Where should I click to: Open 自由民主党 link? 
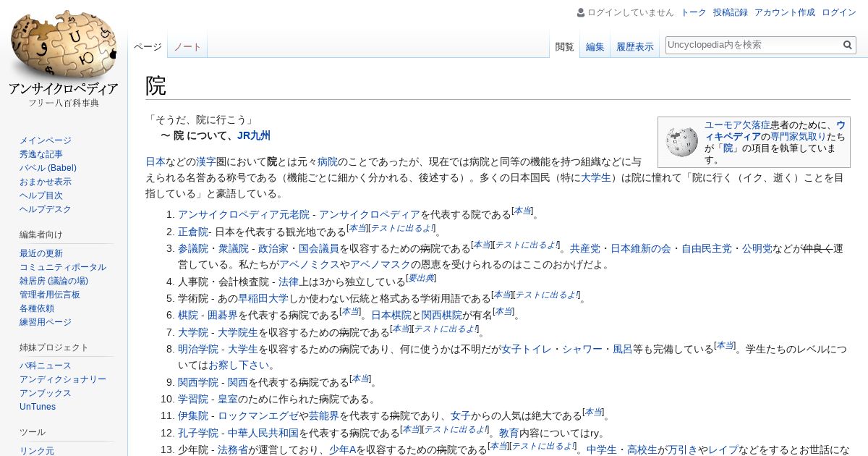(x=707, y=248)
